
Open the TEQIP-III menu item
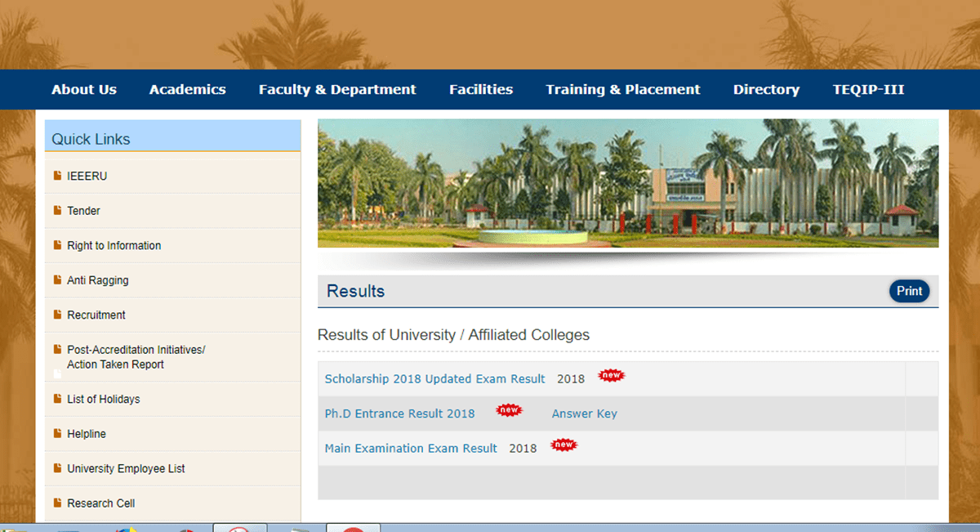pyautogui.click(x=868, y=90)
